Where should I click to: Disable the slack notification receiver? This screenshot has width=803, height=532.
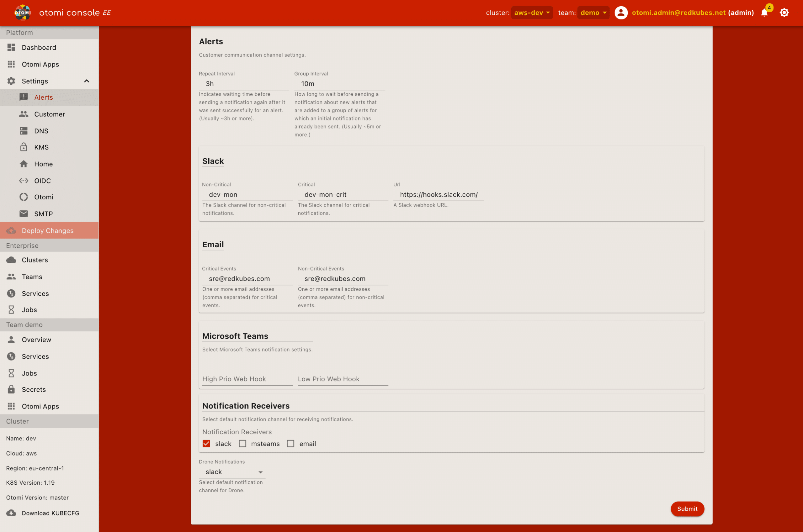(206, 444)
